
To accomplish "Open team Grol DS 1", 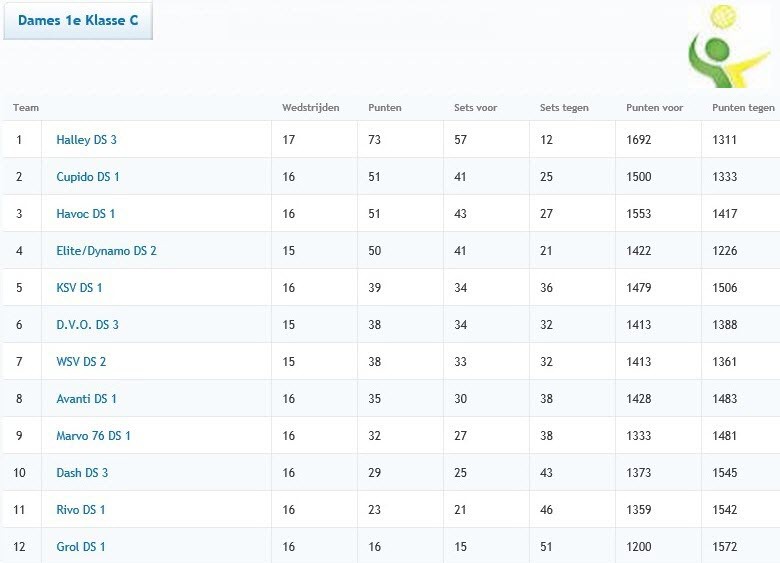I will 81,547.
